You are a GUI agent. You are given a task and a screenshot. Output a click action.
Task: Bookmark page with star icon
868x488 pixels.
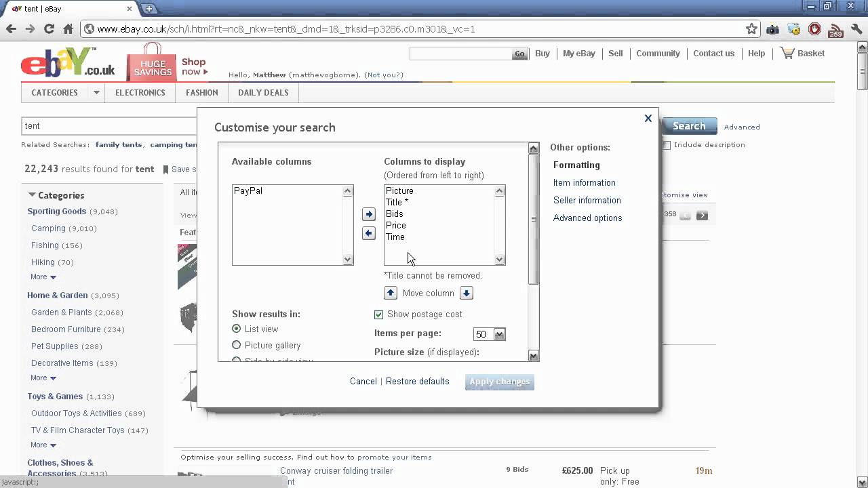(x=751, y=29)
